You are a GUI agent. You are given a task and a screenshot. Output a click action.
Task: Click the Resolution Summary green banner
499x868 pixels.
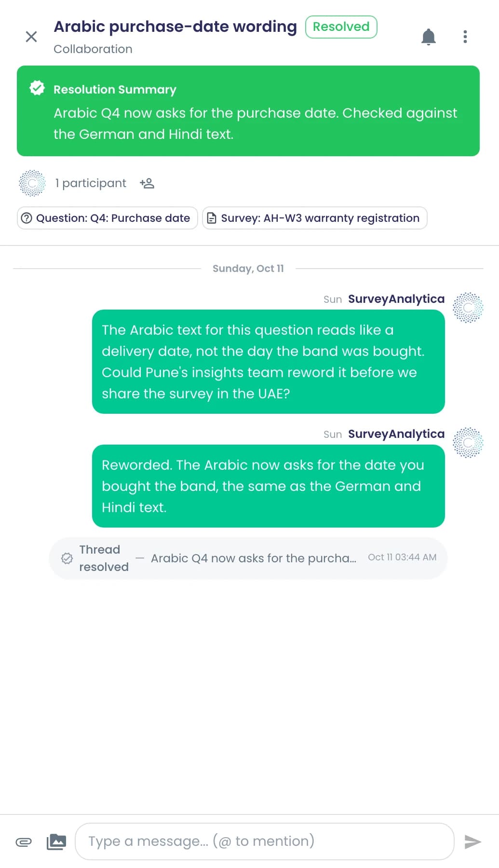248,111
